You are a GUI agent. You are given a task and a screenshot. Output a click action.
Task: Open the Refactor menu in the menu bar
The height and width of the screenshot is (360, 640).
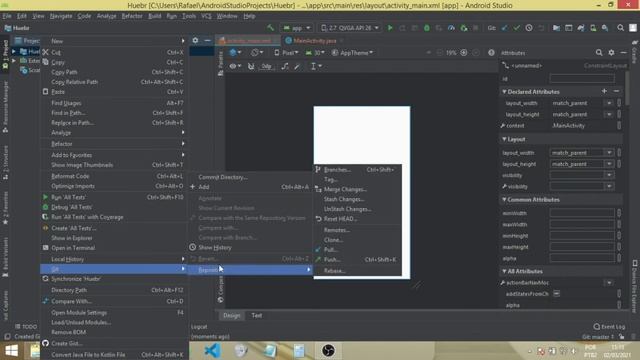(132, 16)
